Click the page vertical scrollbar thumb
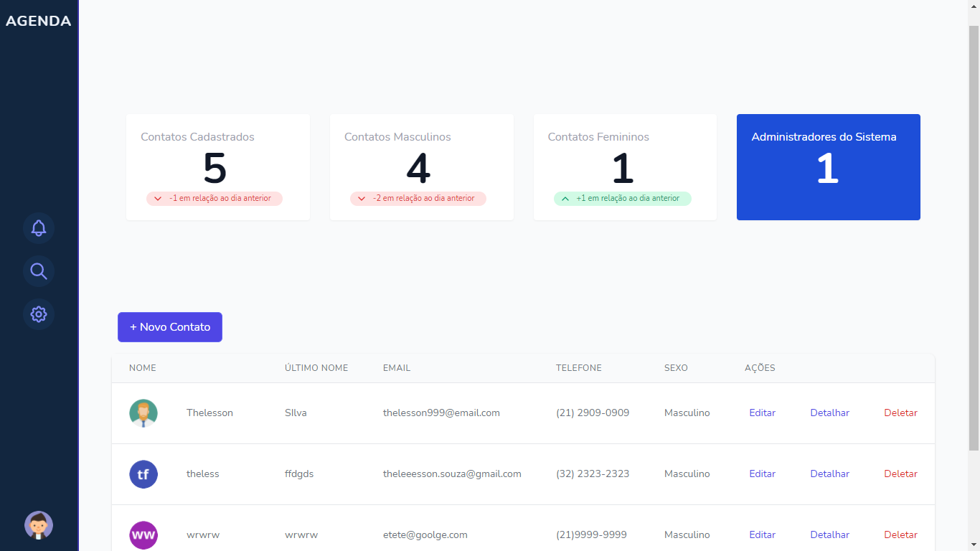The height and width of the screenshot is (551, 980). point(974,238)
